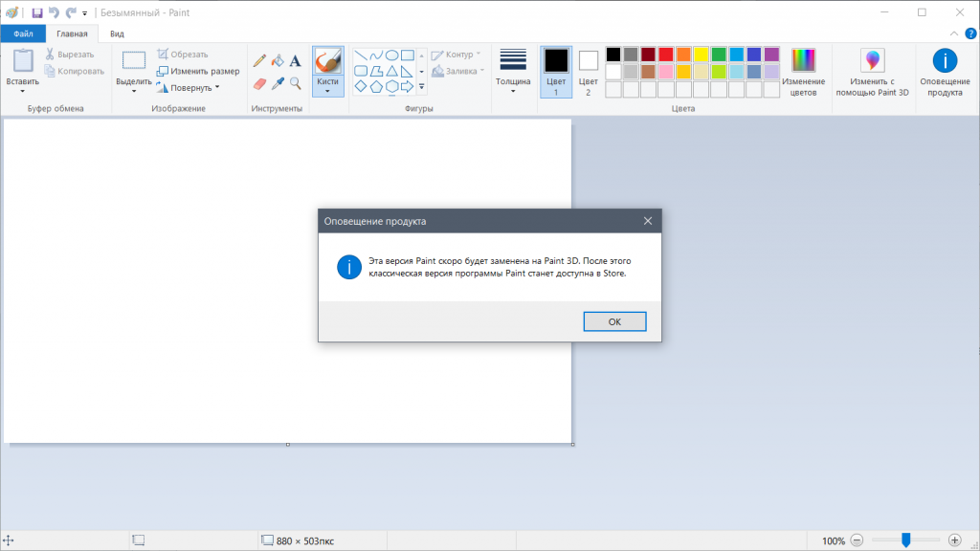
Task: Collapse the ribbon with chevron
Action: tap(954, 33)
